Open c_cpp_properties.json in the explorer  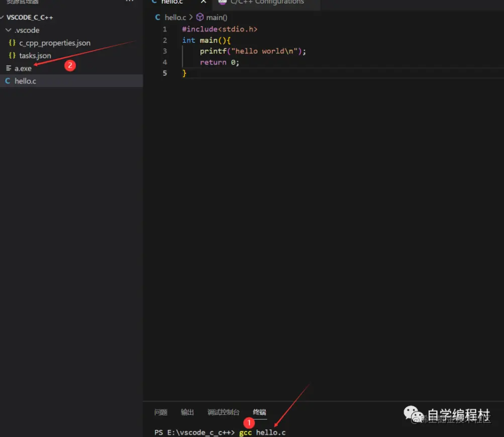[55, 43]
